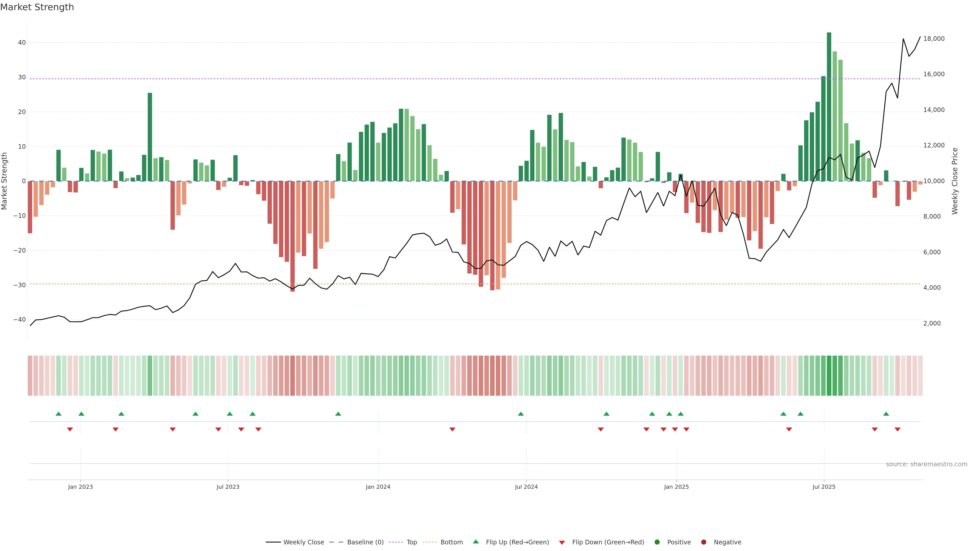Viewport: 980px width, 551px height.
Task: Toggle the Weekly Close legend entry
Action: (303, 542)
